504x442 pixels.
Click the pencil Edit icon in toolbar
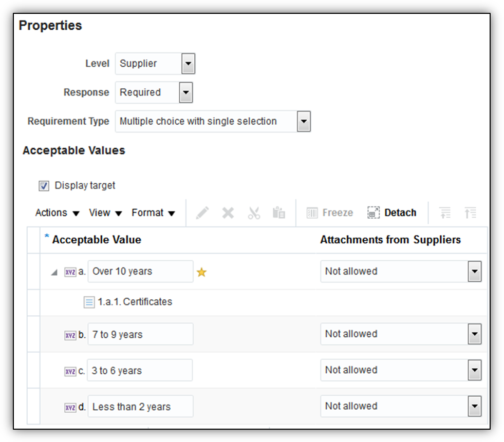pyautogui.click(x=202, y=213)
